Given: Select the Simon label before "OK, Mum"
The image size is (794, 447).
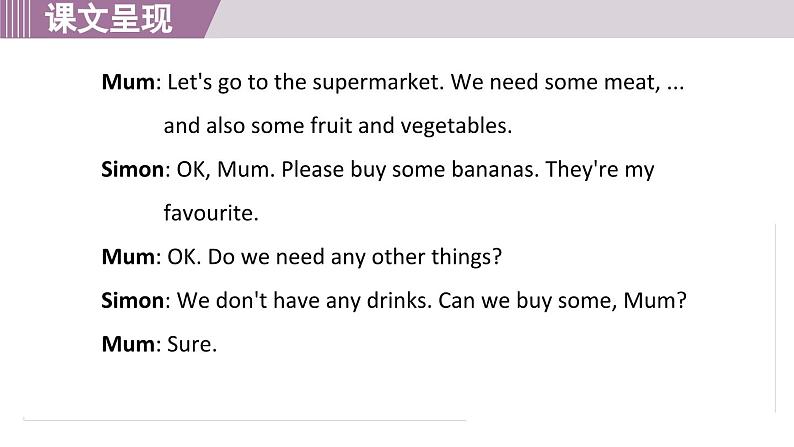Looking at the screenshot, I should (x=133, y=170).
